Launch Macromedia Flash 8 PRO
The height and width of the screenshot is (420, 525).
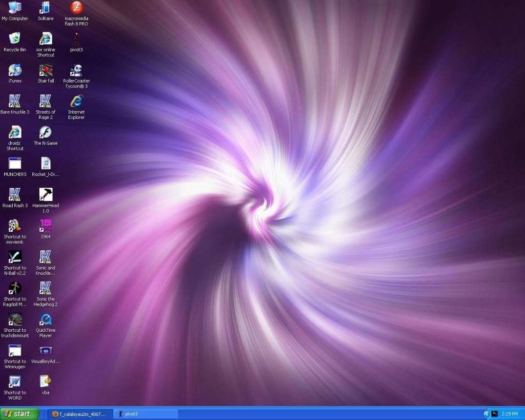click(76, 9)
